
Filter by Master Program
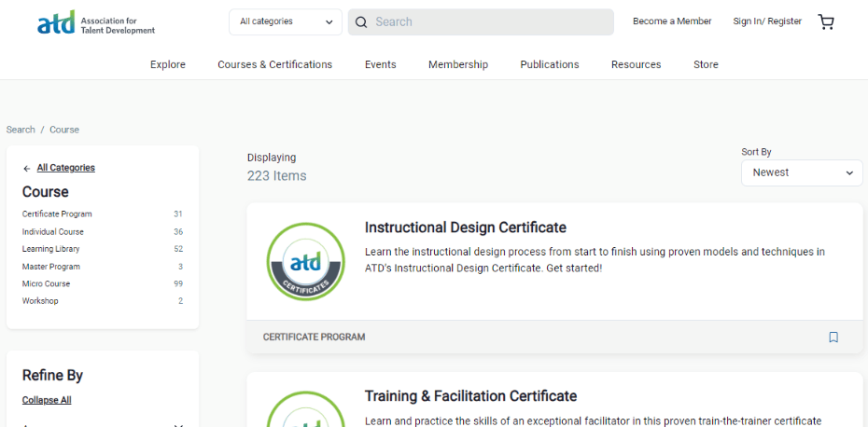tap(51, 267)
